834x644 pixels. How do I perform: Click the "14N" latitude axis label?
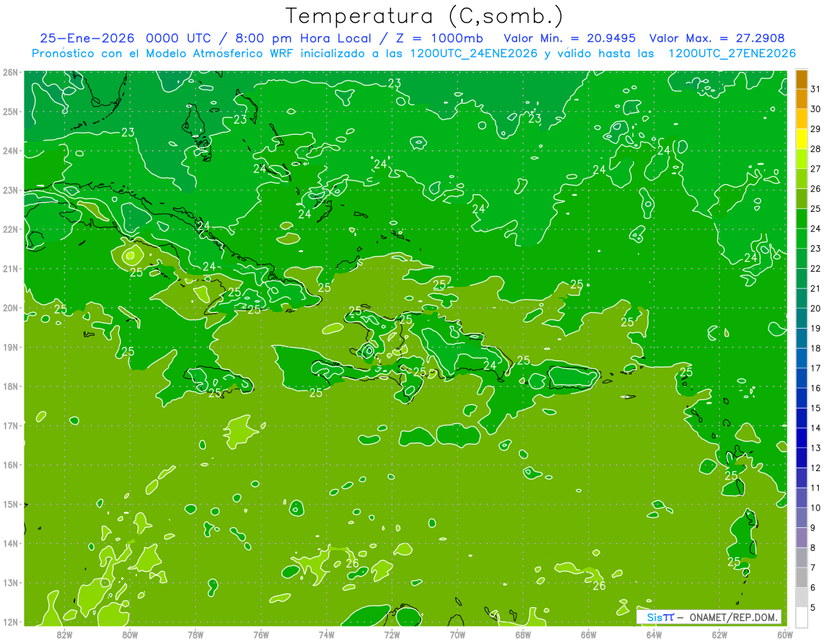pyautogui.click(x=10, y=543)
